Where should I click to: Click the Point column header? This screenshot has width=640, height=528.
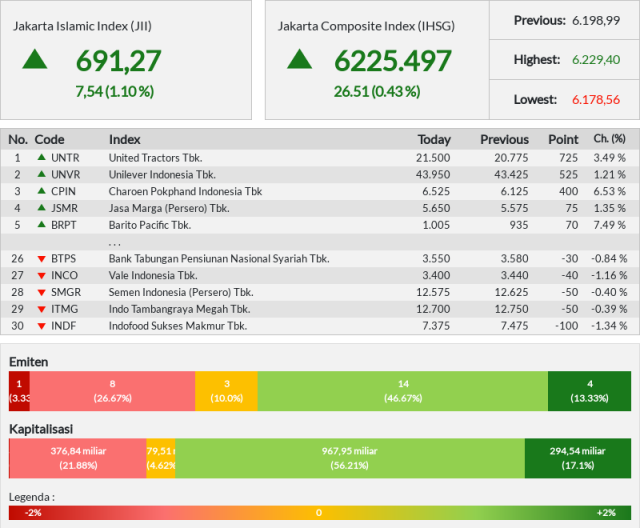pyautogui.click(x=563, y=140)
